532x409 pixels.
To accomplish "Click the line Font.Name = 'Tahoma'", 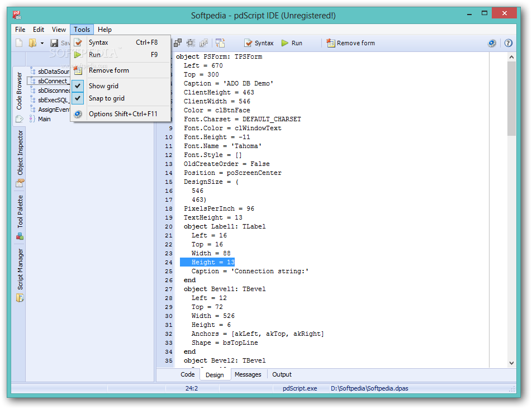I will pos(222,146).
